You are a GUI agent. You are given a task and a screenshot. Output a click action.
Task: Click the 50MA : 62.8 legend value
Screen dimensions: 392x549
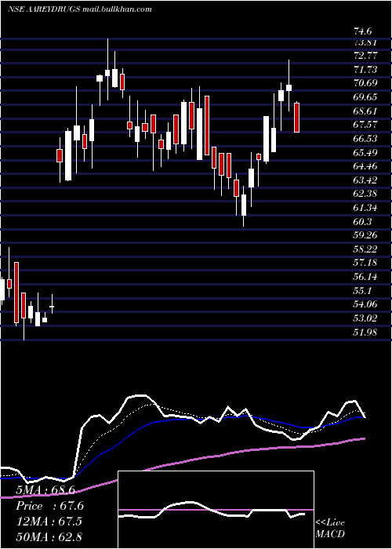(49, 536)
